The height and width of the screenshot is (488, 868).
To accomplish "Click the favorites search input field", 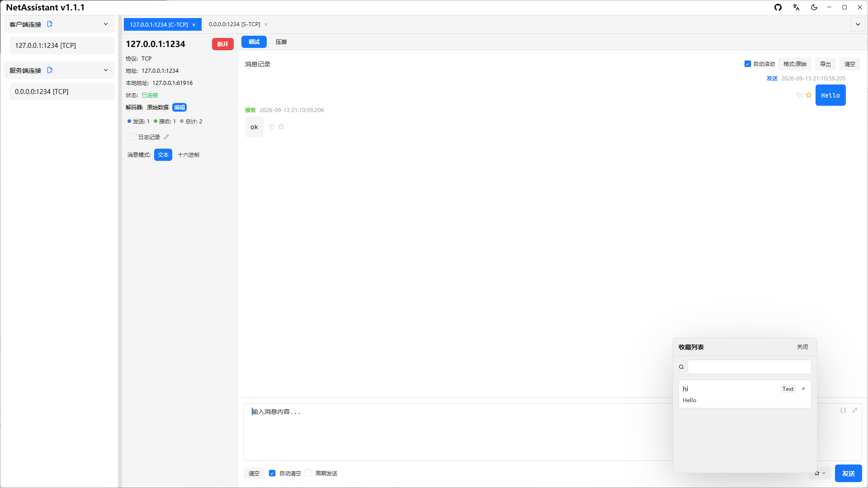I will (749, 367).
